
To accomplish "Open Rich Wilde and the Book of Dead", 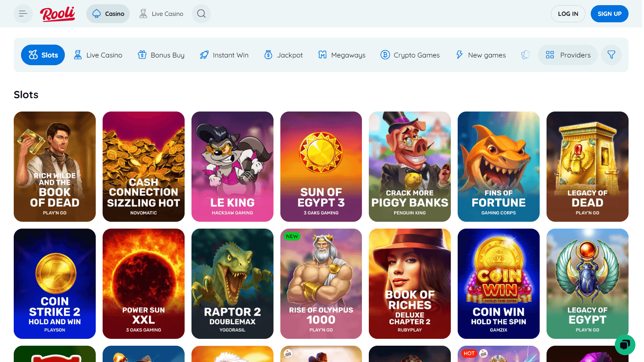I will pos(55,166).
